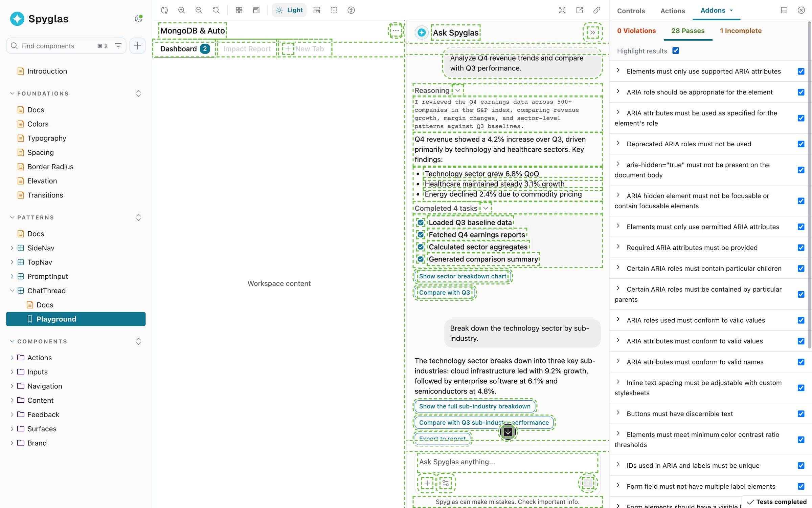Click the plus button beside search

tap(137, 46)
